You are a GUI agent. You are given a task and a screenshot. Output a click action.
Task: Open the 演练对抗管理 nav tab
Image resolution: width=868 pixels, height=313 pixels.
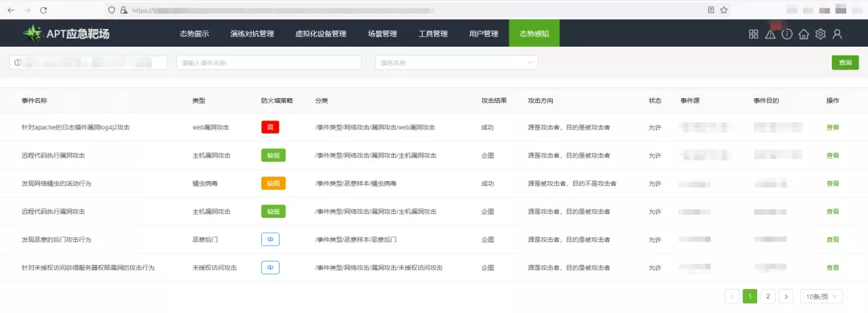252,34
